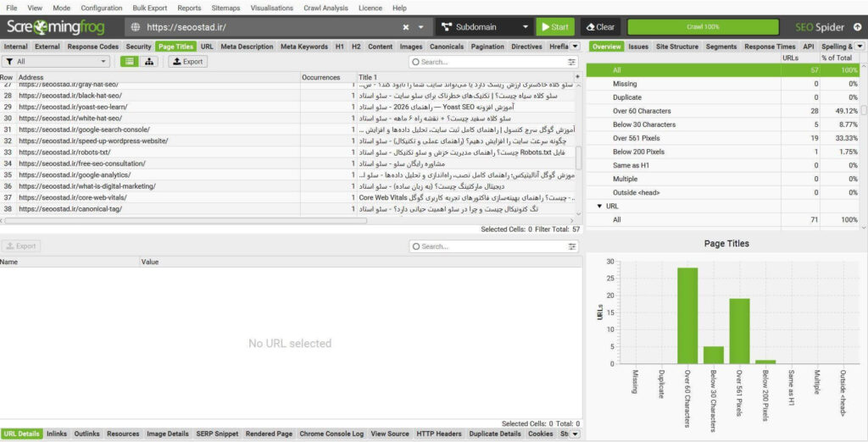The width and height of the screenshot is (868, 442).
Task: Open the Subdomain mode dropdown
Action: [x=484, y=27]
